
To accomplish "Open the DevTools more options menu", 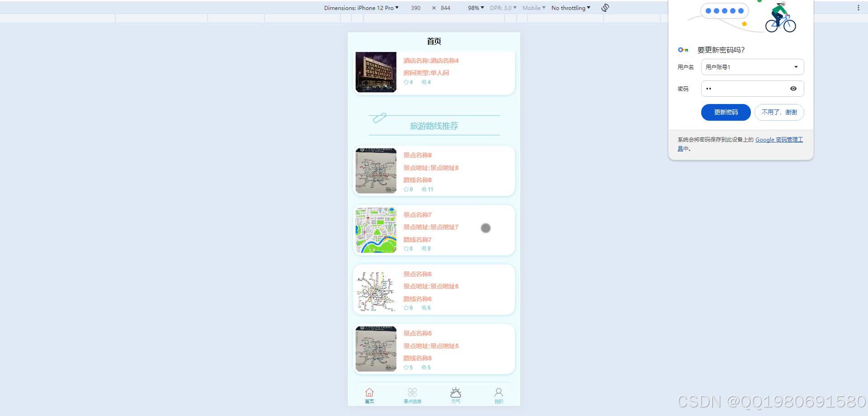I will (x=859, y=8).
